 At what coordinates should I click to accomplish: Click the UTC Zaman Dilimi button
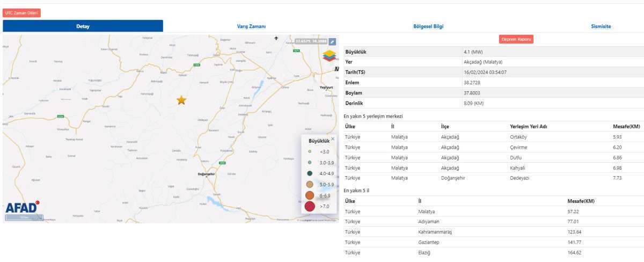tap(21, 12)
